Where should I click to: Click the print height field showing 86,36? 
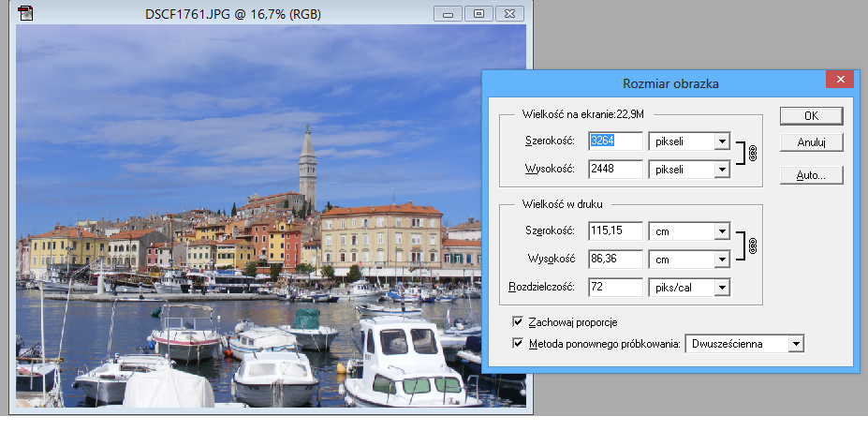click(x=615, y=259)
